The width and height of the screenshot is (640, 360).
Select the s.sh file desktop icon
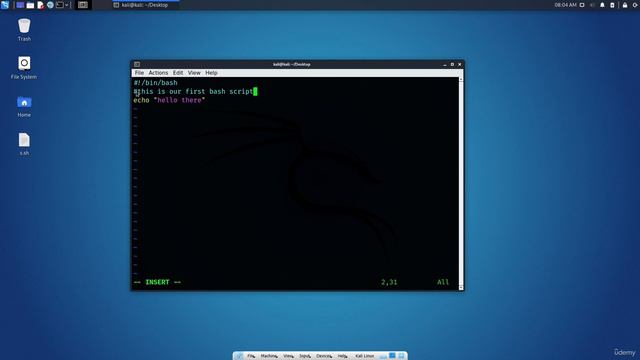(x=24, y=144)
